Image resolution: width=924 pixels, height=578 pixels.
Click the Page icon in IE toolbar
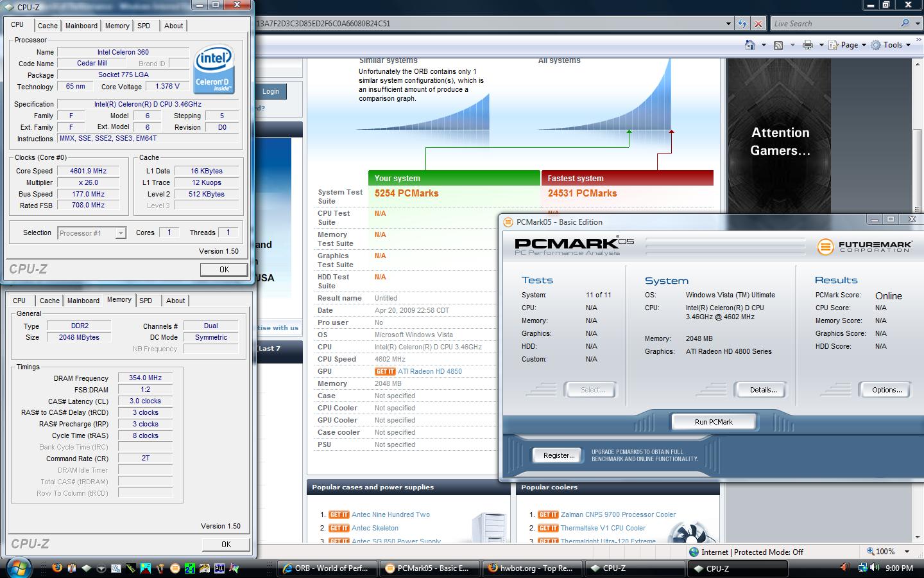pyautogui.click(x=834, y=45)
